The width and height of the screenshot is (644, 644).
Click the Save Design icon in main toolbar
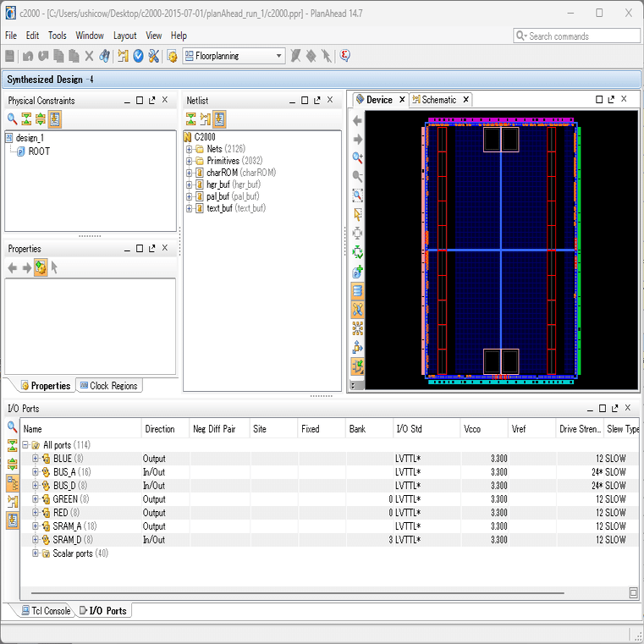[9, 56]
